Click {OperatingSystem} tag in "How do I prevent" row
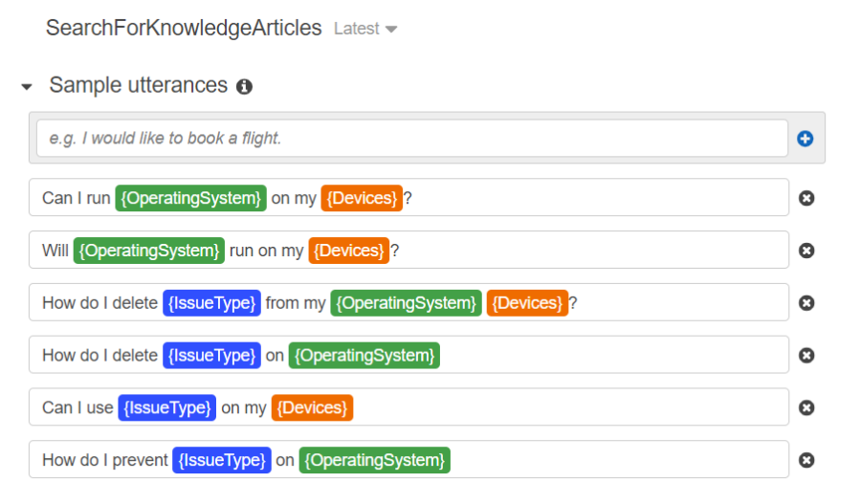 click(x=374, y=460)
